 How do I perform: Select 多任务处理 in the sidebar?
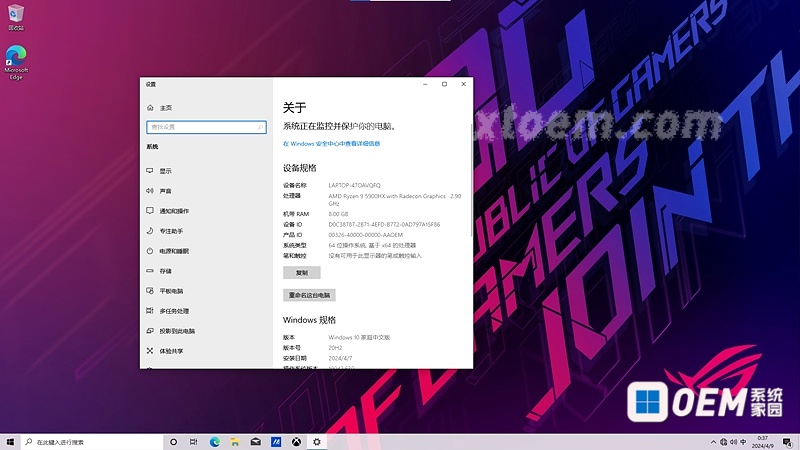pyautogui.click(x=167, y=311)
